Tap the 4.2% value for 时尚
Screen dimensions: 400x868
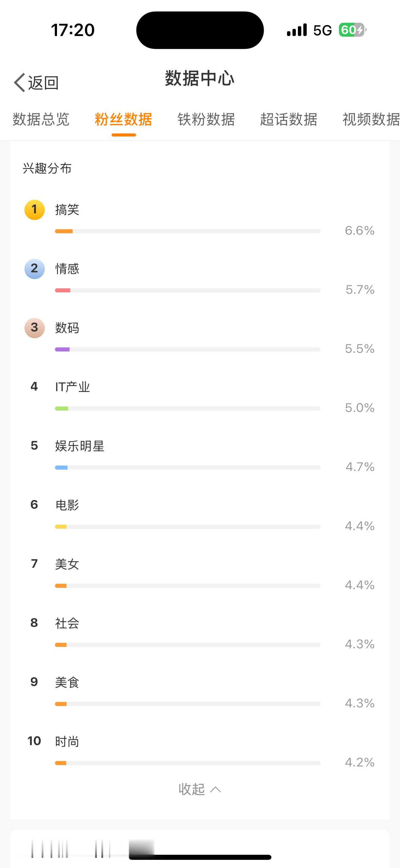coord(360,762)
